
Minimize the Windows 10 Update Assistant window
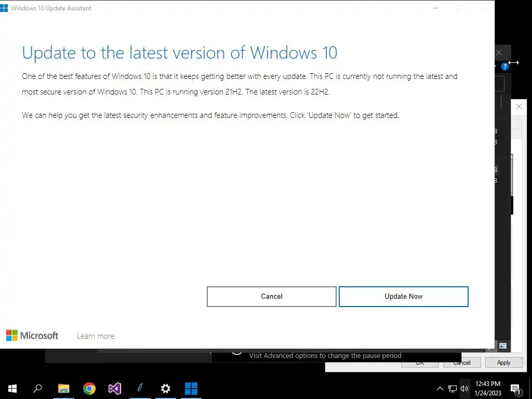[436, 8]
